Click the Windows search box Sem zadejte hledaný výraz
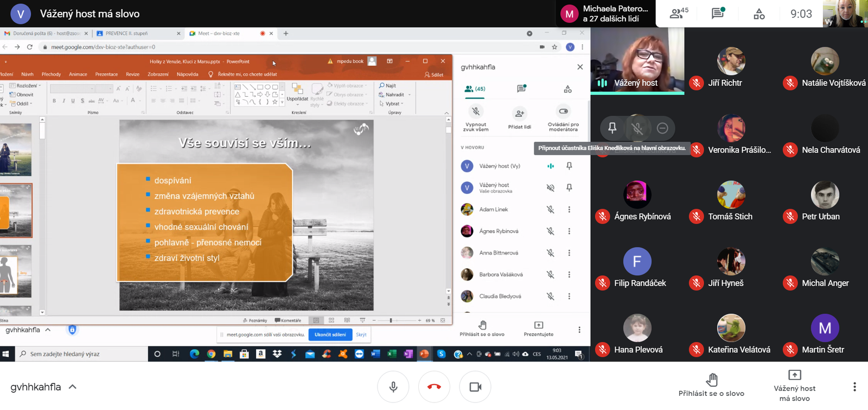 (81, 354)
